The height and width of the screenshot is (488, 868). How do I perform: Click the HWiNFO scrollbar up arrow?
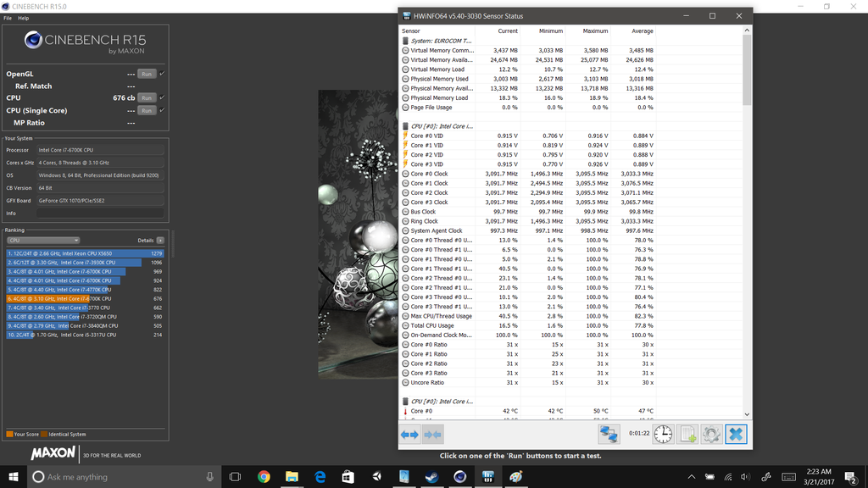(747, 30)
